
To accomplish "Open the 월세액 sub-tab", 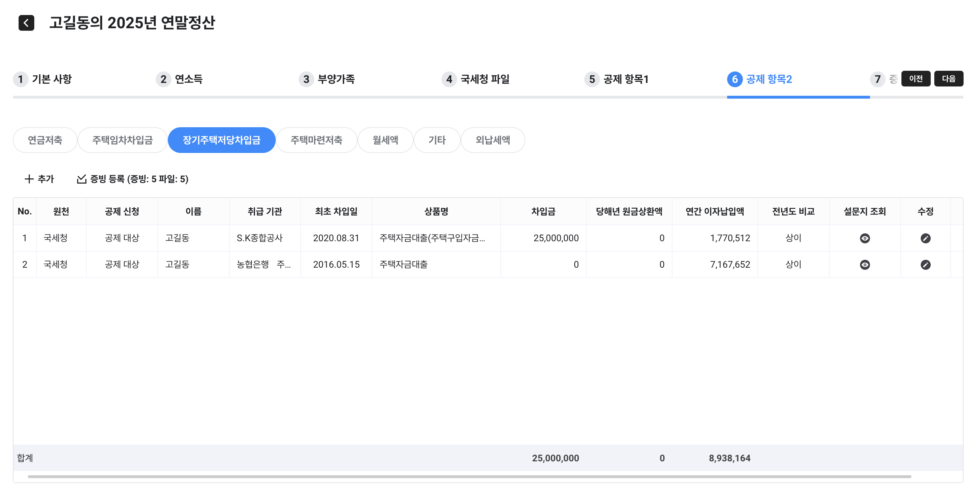I will tap(385, 140).
